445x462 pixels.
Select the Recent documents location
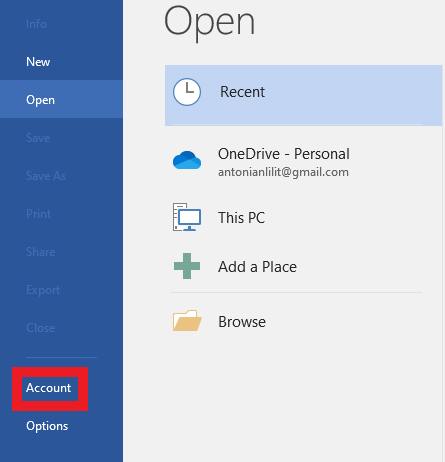click(303, 95)
